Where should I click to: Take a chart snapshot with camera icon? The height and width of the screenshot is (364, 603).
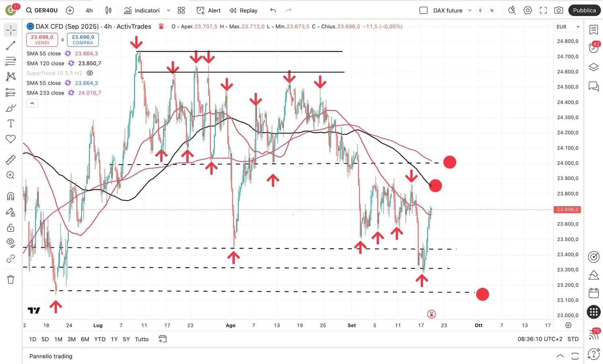tap(558, 10)
